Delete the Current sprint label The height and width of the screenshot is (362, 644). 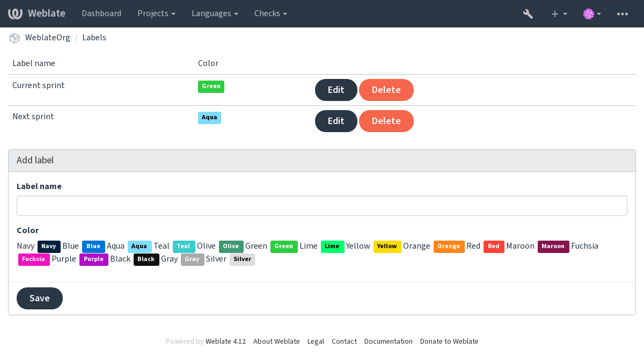point(386,90)
